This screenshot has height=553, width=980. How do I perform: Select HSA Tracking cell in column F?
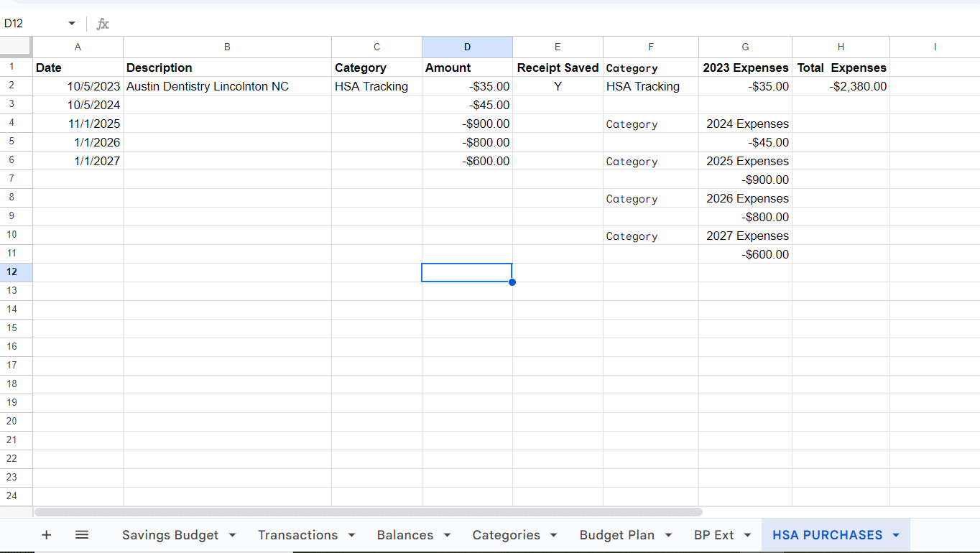point(651,86)
